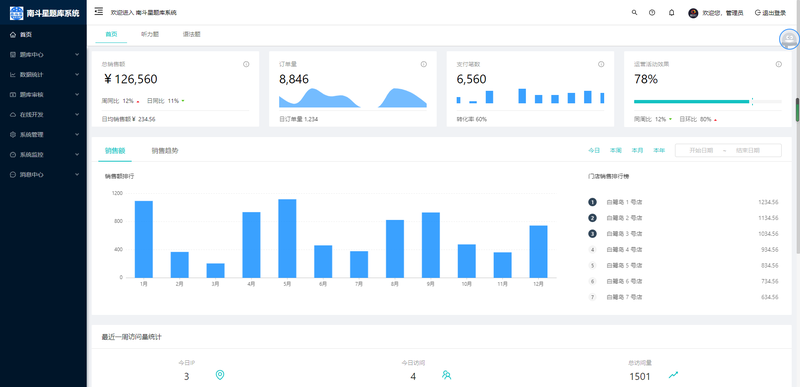Click the logout arrow icon

click(x=758, y=13)
